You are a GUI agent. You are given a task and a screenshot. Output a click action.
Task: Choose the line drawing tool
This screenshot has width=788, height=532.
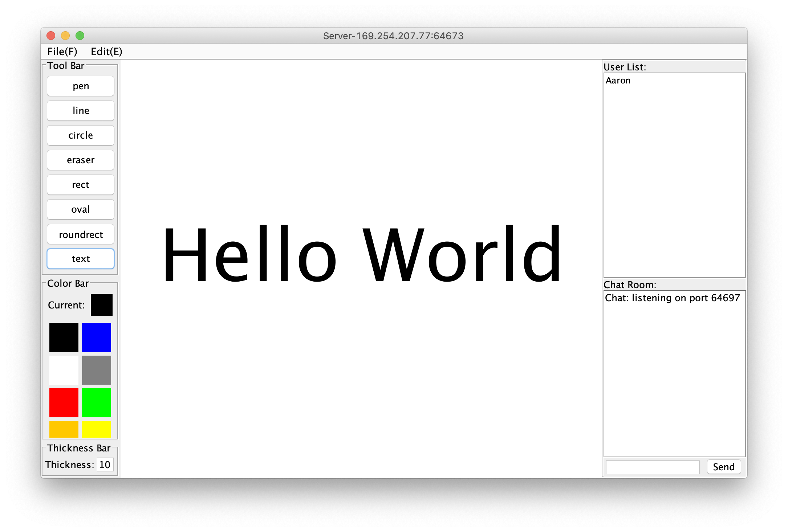[x=80, y=111]
